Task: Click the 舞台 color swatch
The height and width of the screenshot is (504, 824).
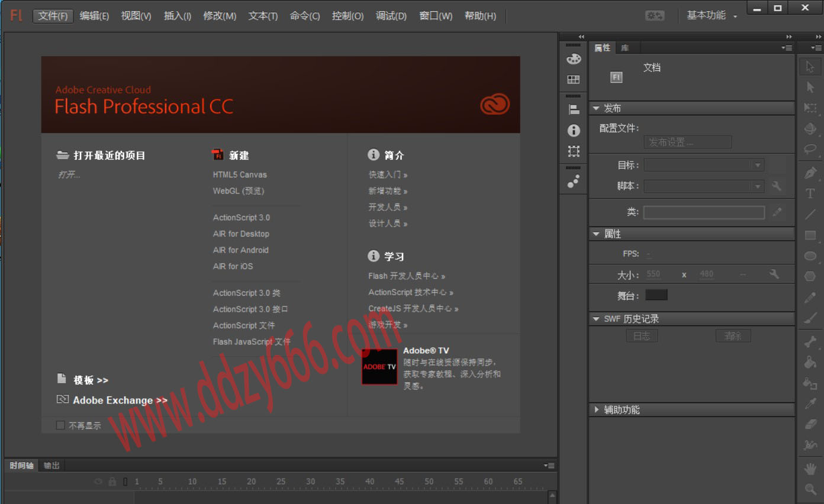Action: coord(656,295)
